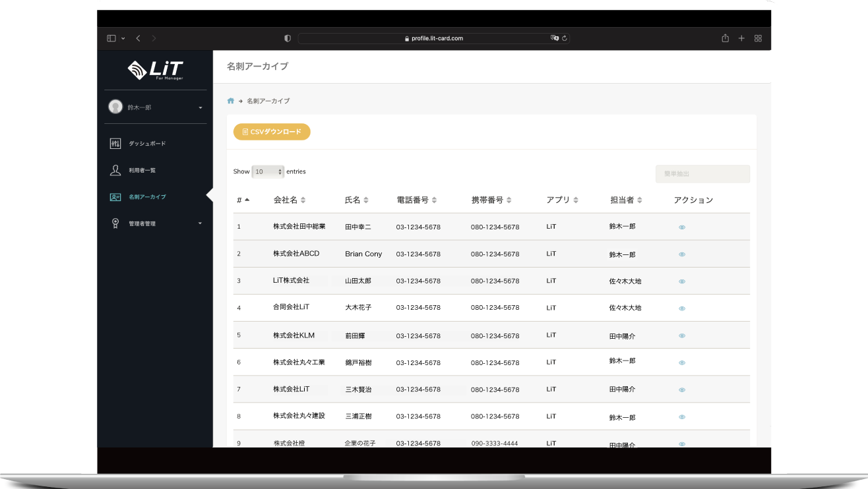Image resolution: width=868 pixels, height=489 pixels.
Task: Click the new tab plus icon
Action: tap(741, 38)
